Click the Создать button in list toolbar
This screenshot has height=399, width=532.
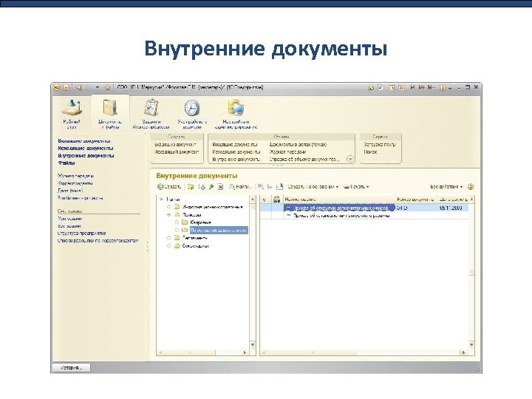(x=169, y=187)
